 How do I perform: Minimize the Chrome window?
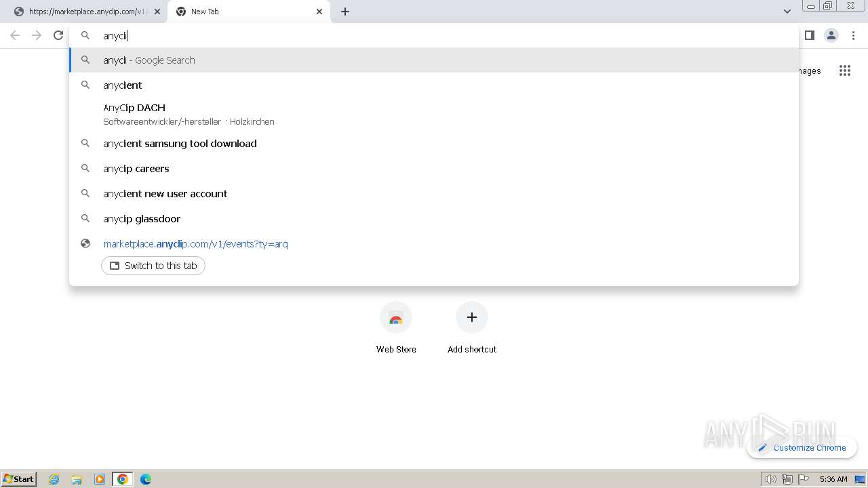click(x=810, y=5)
